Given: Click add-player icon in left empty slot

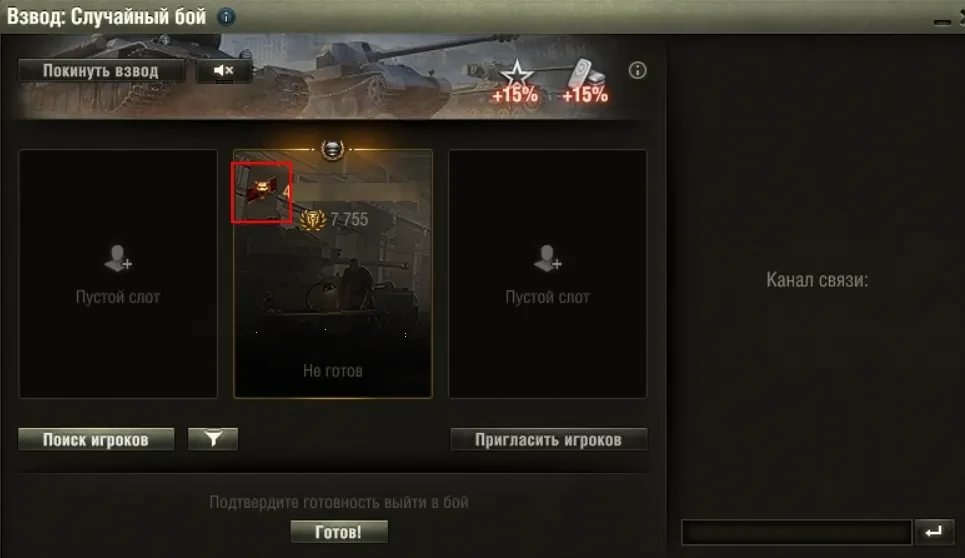Looking at the screenshot, I should [x=118, y=258].
